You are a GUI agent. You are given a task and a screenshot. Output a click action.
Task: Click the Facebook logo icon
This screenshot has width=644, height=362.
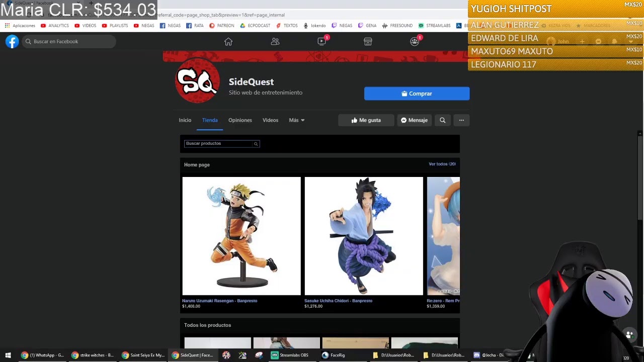tap(12, 42)
